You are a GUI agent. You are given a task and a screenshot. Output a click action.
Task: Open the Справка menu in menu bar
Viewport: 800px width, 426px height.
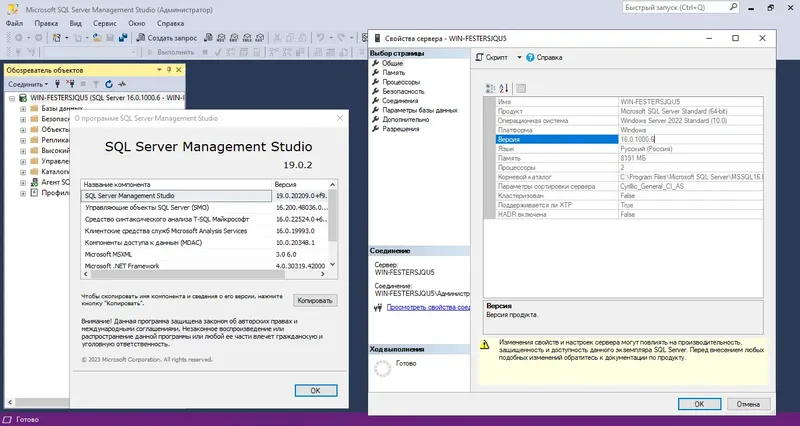170,23
